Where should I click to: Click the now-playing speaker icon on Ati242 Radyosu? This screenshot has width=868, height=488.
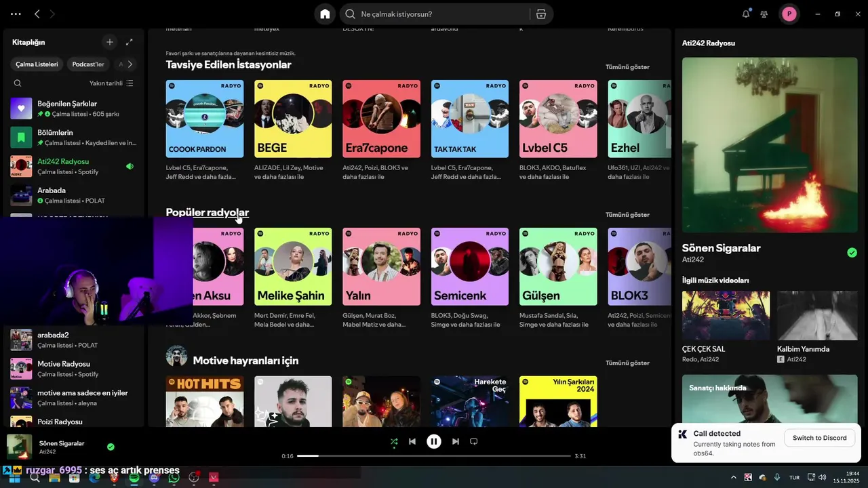pos(130,166)
